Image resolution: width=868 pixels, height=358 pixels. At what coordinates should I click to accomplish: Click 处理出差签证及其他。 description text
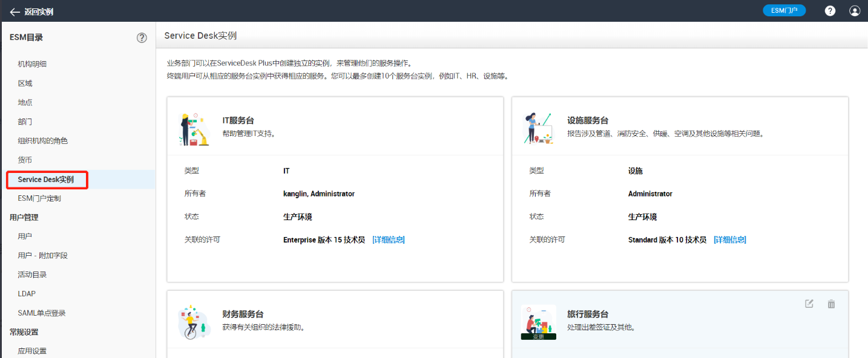click(x=601, y=328)
